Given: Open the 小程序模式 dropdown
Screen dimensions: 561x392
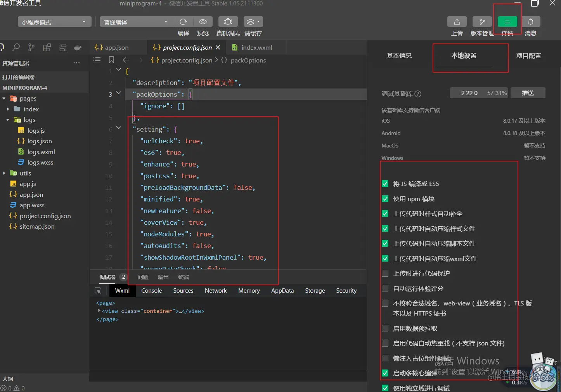Looking at the screenshot, I should (x=54, y=22).
